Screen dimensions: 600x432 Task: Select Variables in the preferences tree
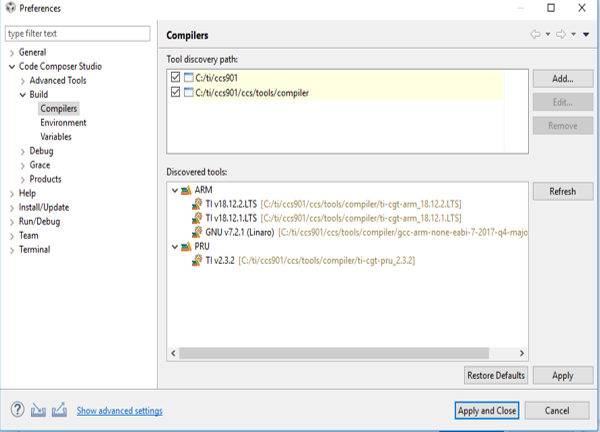click(x=56, y=137)
